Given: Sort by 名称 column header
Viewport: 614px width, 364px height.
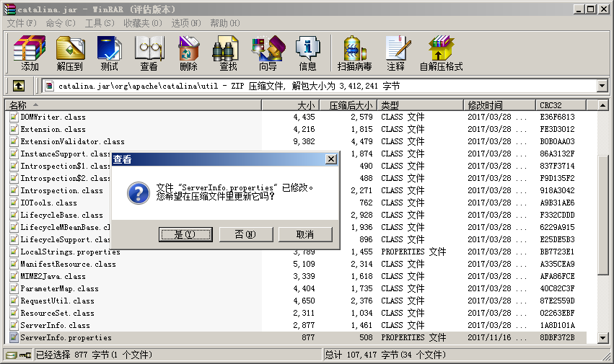Looking at the screenshot, I should [x=133, y=105].
